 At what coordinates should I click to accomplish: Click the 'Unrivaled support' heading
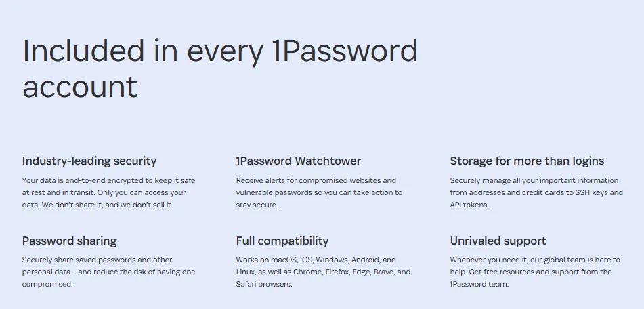pos(498,241)
